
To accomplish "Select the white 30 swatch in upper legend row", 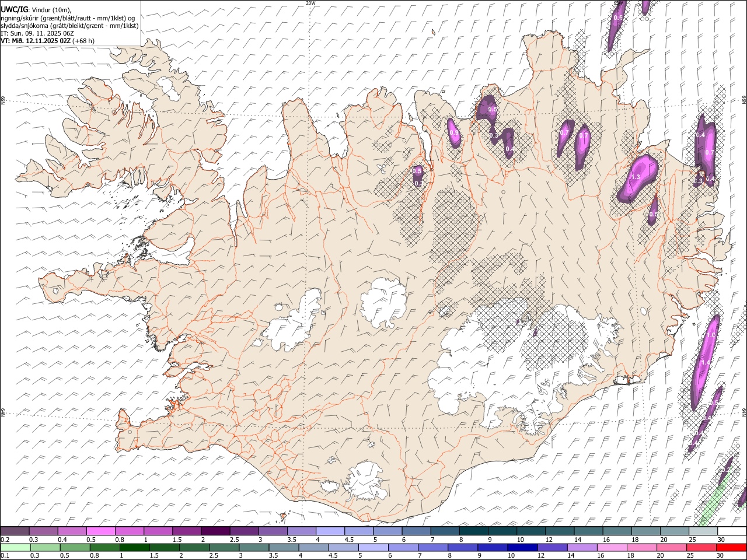I will (731, 531).
